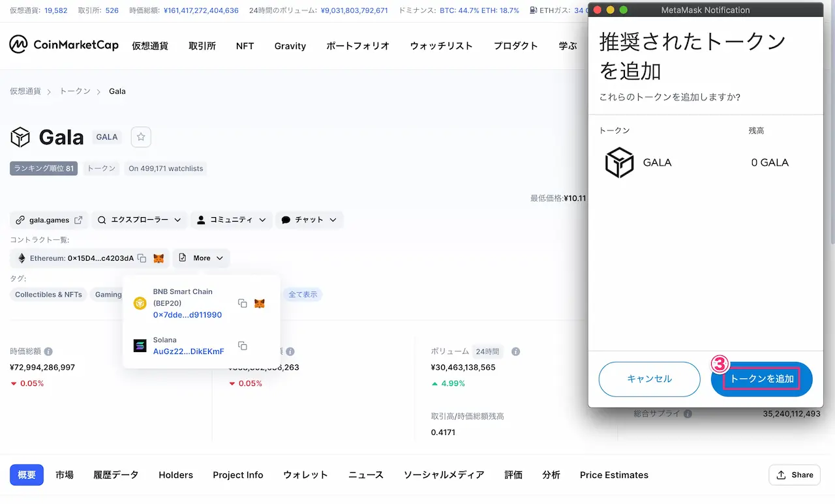Image resolution: width=835 pixels, height=504 pixels.
Task: Switch to the Project Info tab
Action: (238, 475)
